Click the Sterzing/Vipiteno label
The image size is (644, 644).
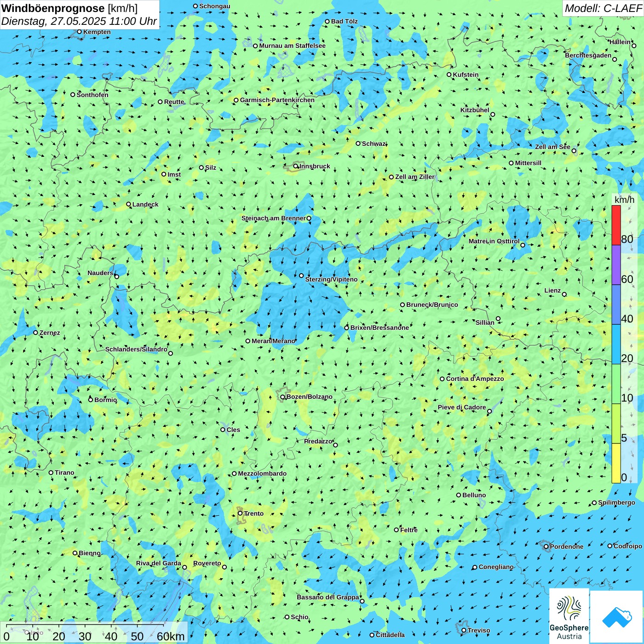click(x=331, y=279)
